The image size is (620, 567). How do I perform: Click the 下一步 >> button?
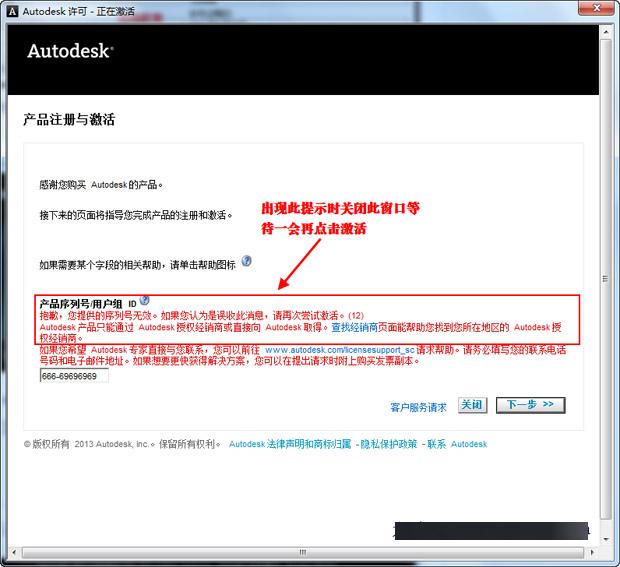[530, 405]
